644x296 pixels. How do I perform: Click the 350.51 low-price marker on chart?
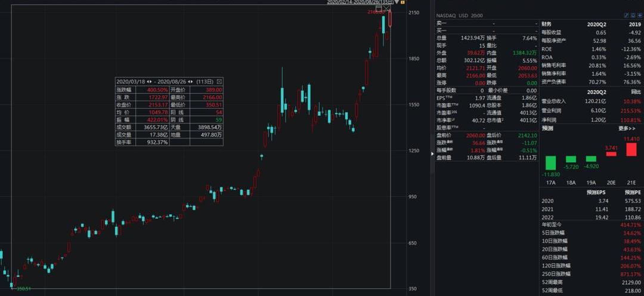click(23, 289)
